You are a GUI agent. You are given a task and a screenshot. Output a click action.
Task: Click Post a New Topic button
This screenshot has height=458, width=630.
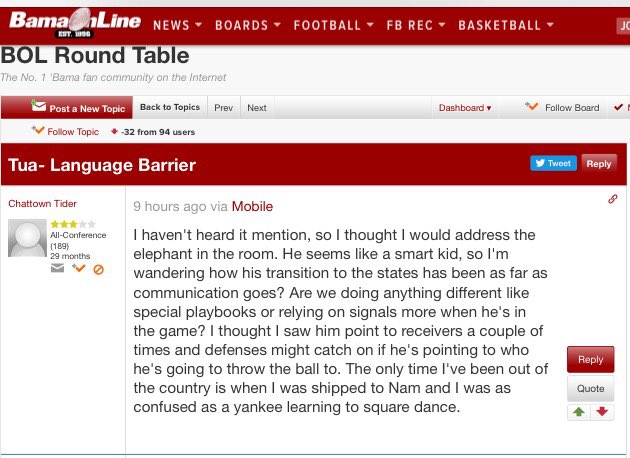coord(78,108)
